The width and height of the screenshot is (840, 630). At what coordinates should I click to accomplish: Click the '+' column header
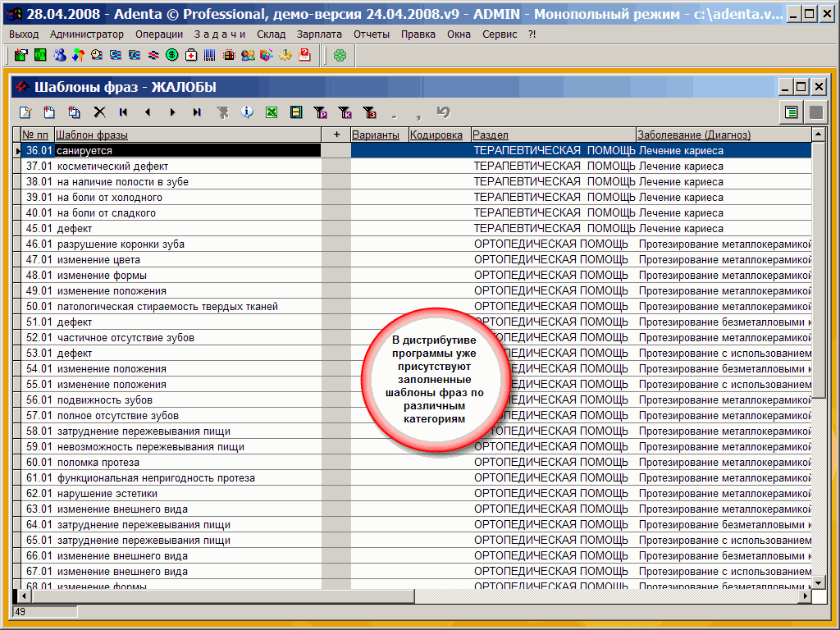click(336, 135)
